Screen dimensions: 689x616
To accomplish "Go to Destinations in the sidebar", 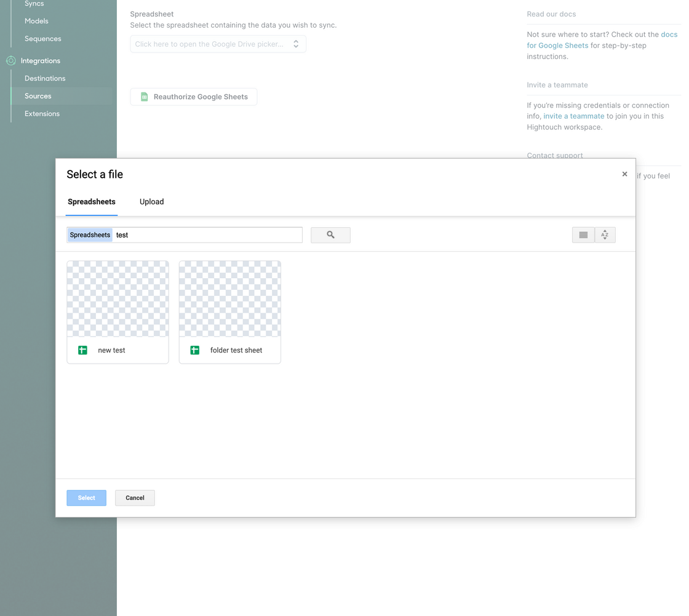I will [45, 78].
